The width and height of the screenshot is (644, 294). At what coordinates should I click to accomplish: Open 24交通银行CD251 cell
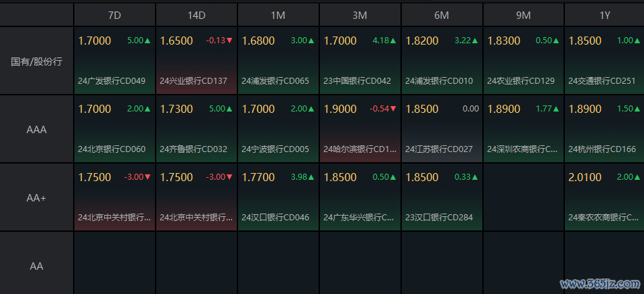(605, 61)
